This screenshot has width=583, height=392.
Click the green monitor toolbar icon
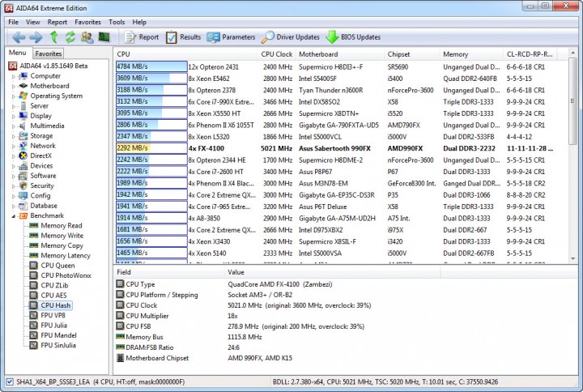[x=104, y=36]
